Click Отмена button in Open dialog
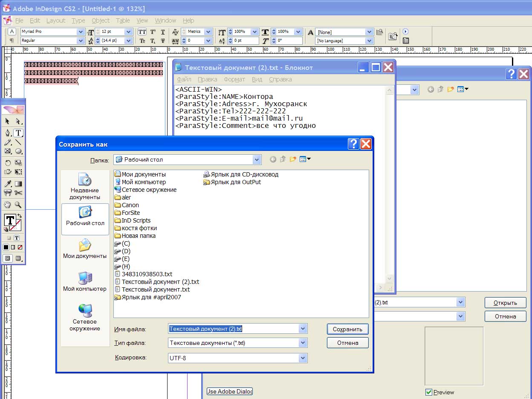 point(505,316)
